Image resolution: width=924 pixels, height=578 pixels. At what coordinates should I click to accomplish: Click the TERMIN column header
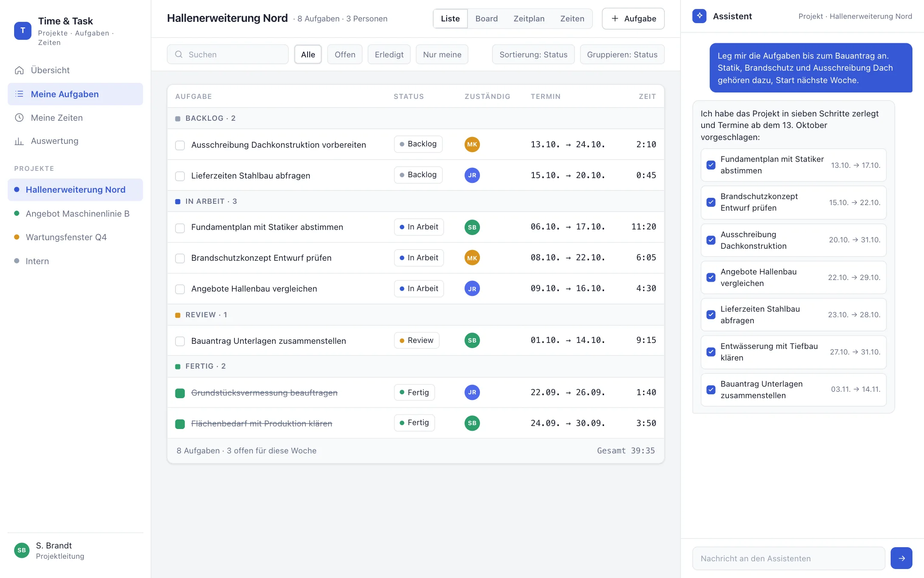click(x=545, y=96)
